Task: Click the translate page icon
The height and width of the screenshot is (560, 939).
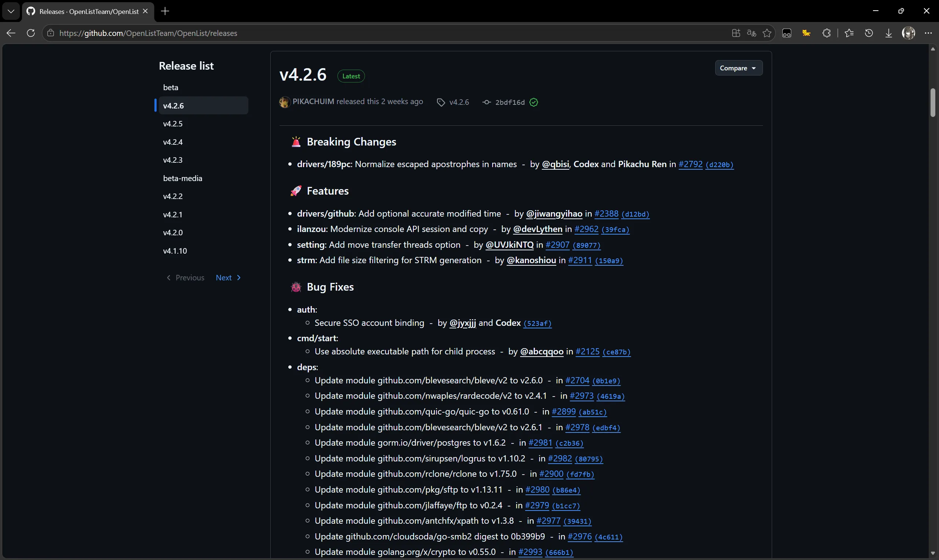Action: pyautogui.click(x=751, y=33)
